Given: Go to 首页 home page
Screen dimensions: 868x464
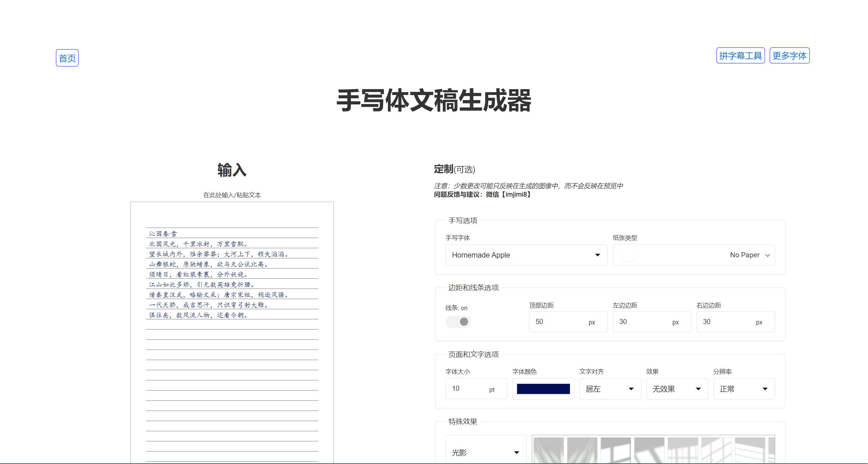Looking at the screenshot, I should (67, 58).
